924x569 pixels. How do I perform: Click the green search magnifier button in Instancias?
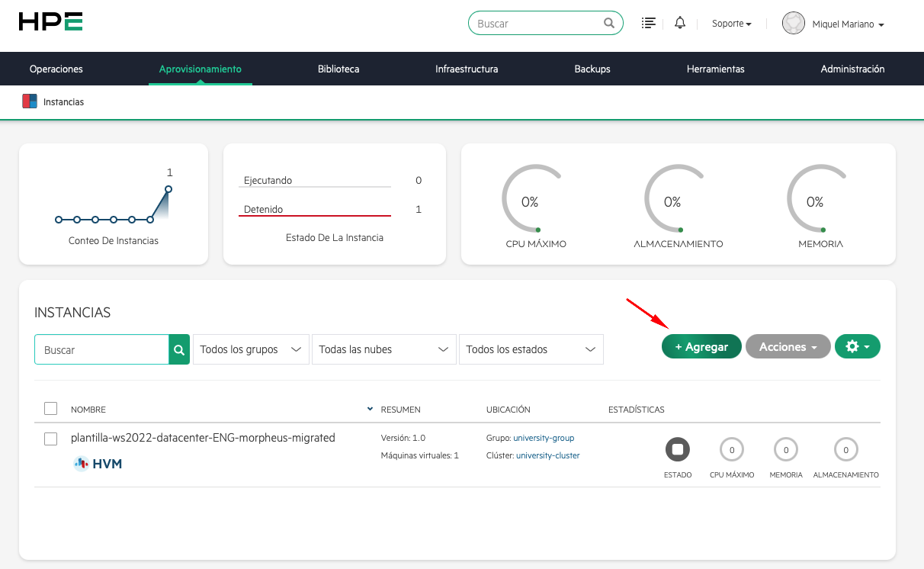pos(179,349)
